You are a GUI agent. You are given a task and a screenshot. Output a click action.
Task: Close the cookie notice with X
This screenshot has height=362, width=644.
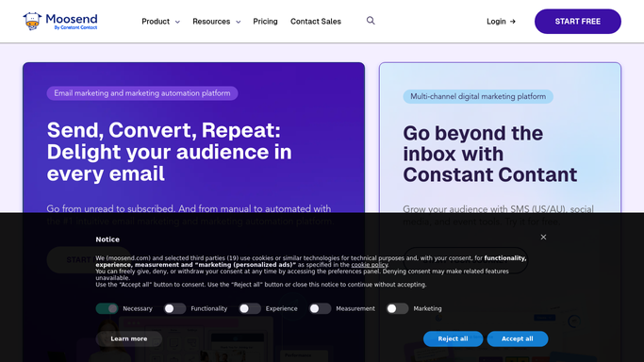pos(543,238)
